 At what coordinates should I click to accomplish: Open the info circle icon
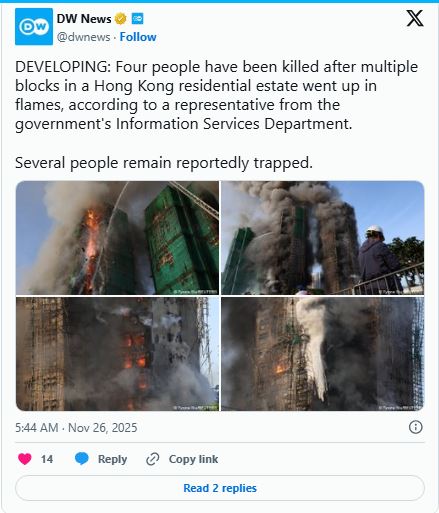[x=415, y=427]
